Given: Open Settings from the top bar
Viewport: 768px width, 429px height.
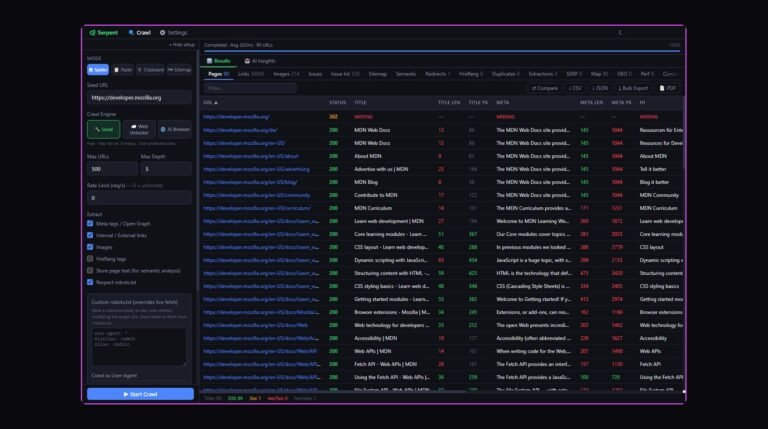Looking at the screenshot, I should click(x=173, y=33).
